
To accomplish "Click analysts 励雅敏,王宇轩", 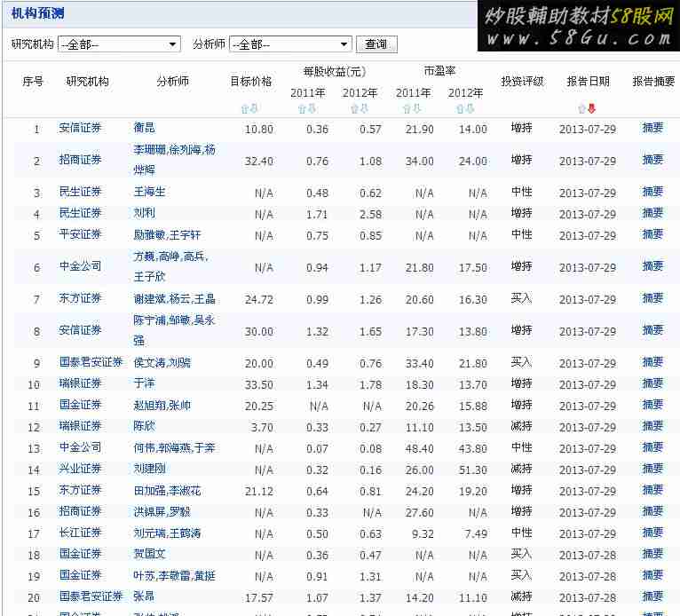I will [x=167, y=235].
